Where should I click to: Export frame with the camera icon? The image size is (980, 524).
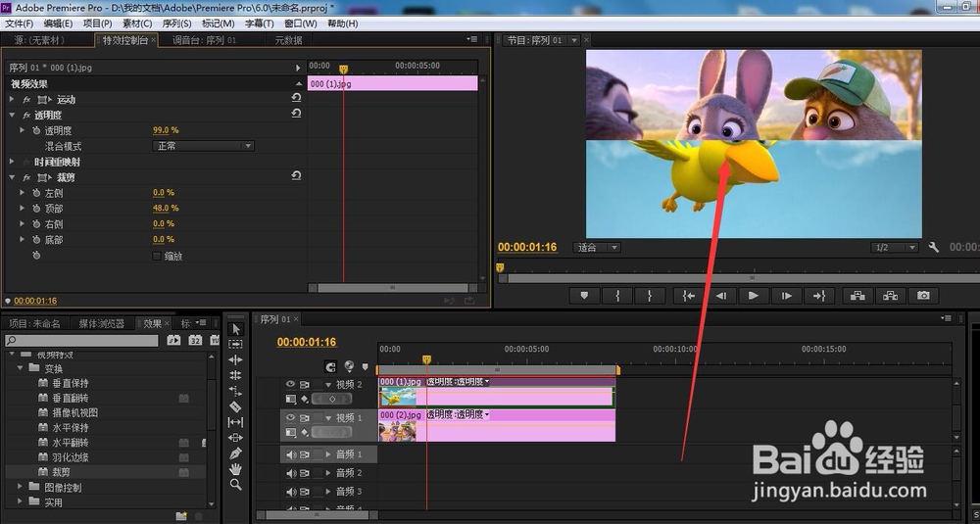[923, 296]
